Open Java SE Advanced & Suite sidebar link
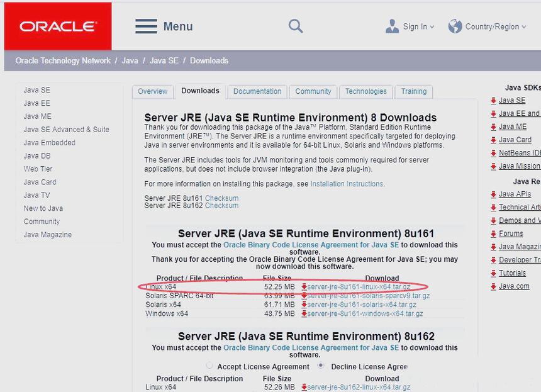Image resolution: width=541 pixels, height=392 pixels. [x=66, y=130]
